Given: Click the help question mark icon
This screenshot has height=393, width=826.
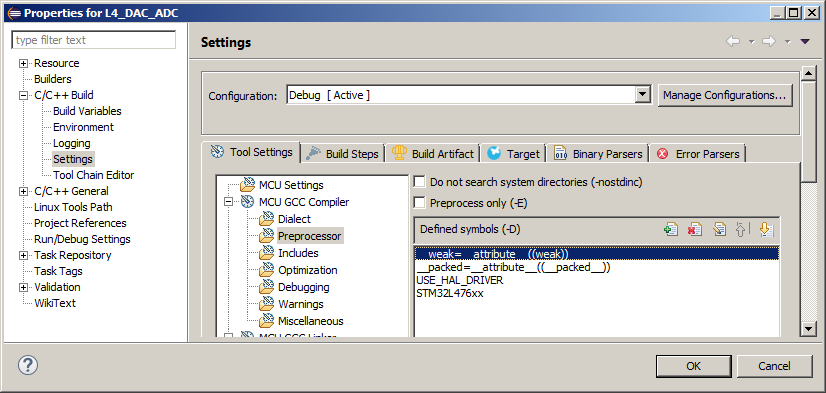Looking at the screenshot, I should tap(28, 365).
